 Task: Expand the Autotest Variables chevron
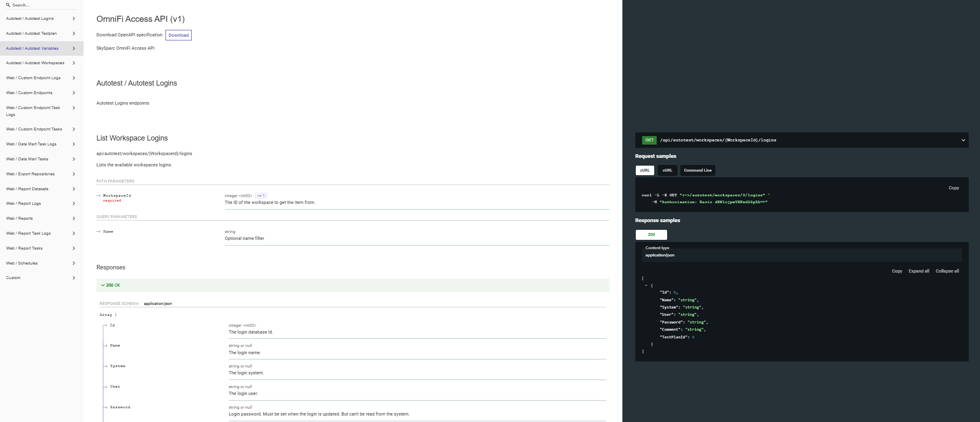(74, 48)
